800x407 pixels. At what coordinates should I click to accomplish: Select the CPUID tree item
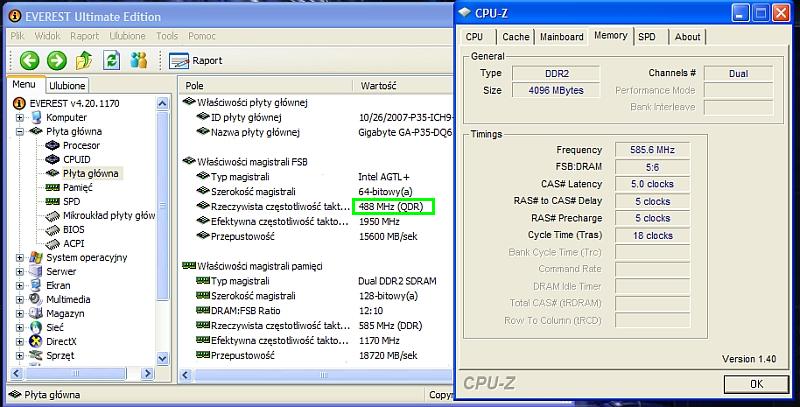[x=77, y=159]
